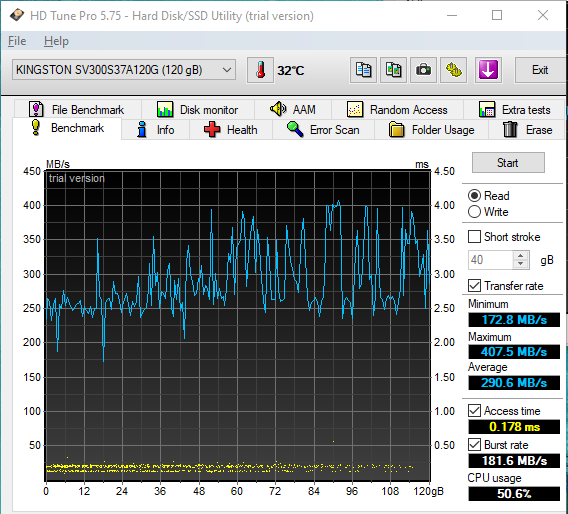Switch to the Error Scan tab
This screenshot has width=568, height=514.
tap(323, 130)
